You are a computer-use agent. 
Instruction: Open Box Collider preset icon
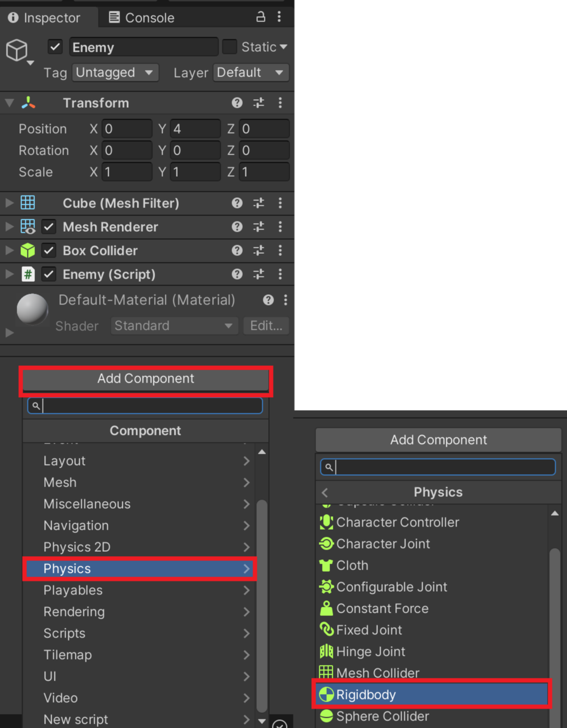(258, 250)
